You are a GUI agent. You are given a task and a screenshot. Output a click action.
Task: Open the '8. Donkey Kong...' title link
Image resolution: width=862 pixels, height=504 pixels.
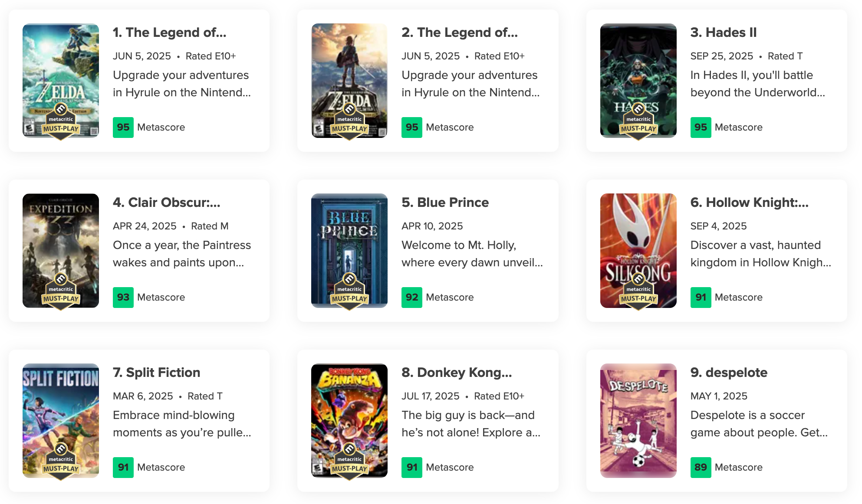pos(457,373)
